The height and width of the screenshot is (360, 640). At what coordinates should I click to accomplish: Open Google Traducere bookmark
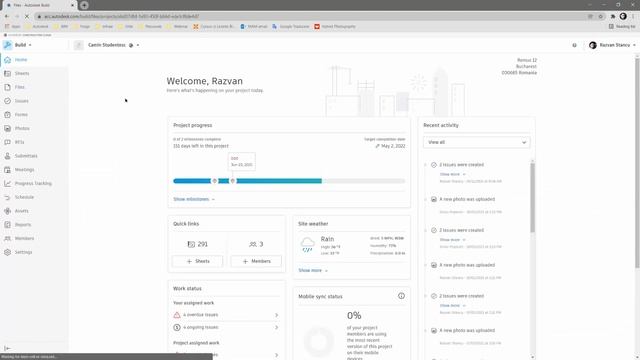click(291, 27)
